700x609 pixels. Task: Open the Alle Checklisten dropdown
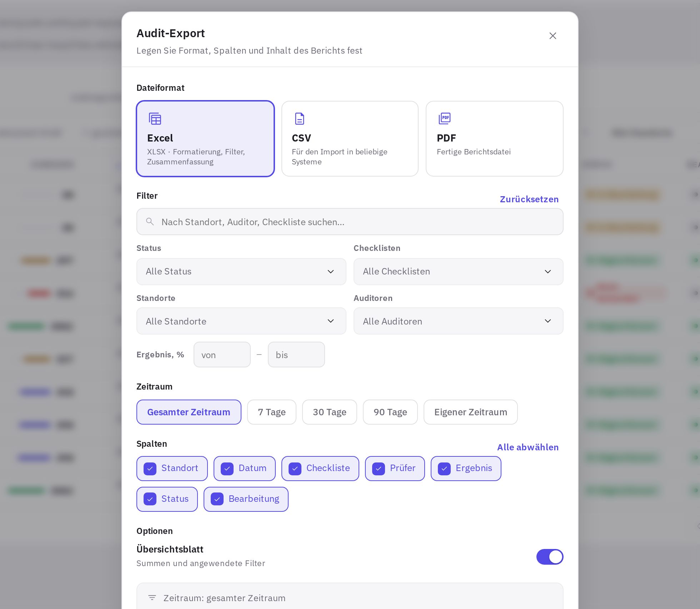[x=459, y=272]
